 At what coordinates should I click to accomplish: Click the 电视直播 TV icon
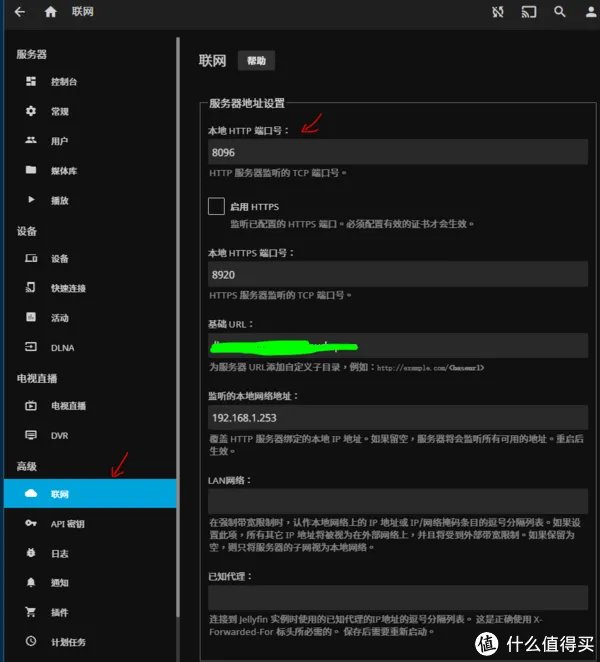(x=31, y=406)
